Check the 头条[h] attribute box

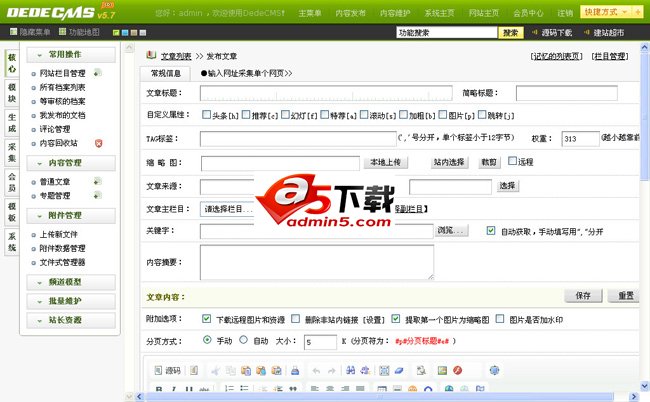coord(206,114)
